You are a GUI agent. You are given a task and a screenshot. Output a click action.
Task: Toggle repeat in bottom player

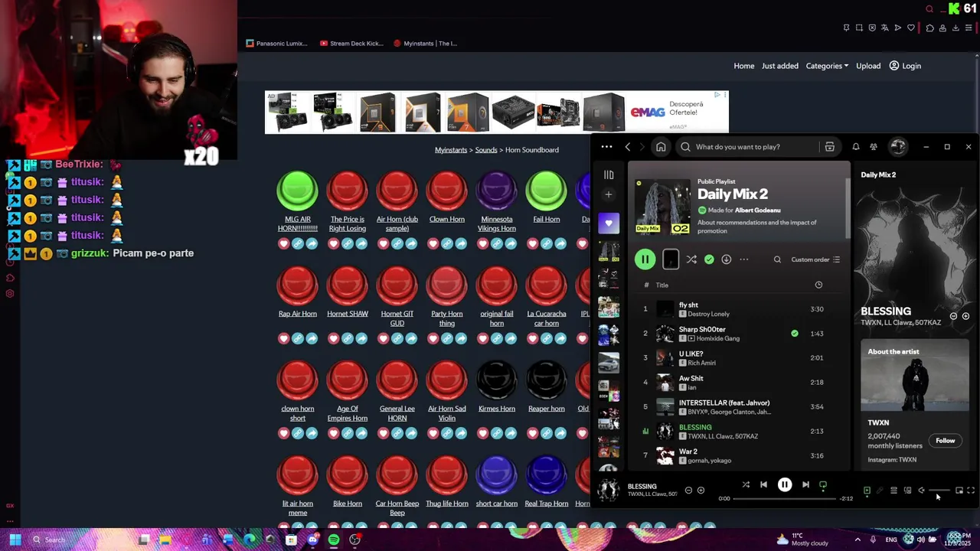point(823,484)
